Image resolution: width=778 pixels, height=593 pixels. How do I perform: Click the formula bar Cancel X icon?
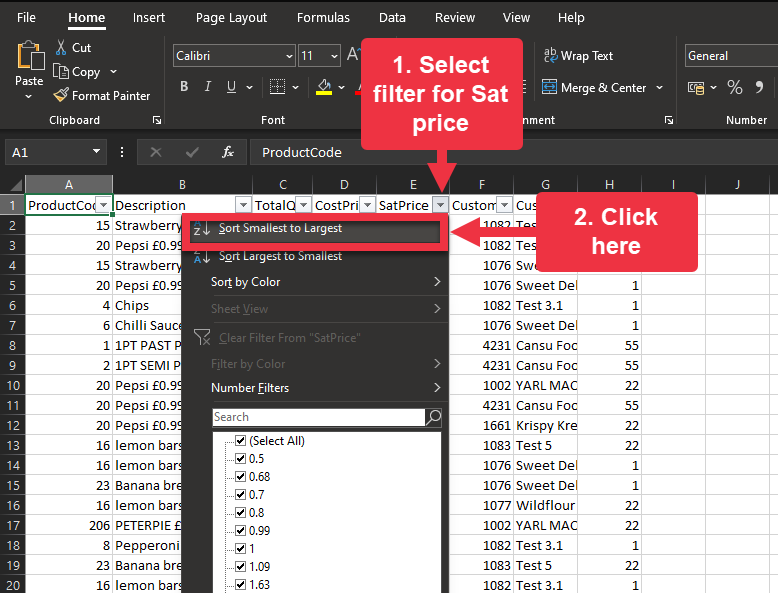tap(156, 152)
